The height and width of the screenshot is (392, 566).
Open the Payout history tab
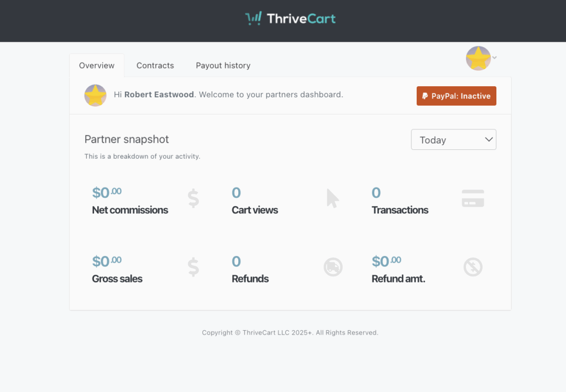(223, 65)
